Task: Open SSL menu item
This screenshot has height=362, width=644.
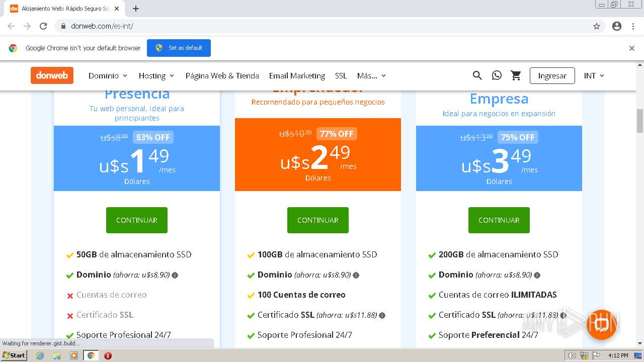Action: 341,75
